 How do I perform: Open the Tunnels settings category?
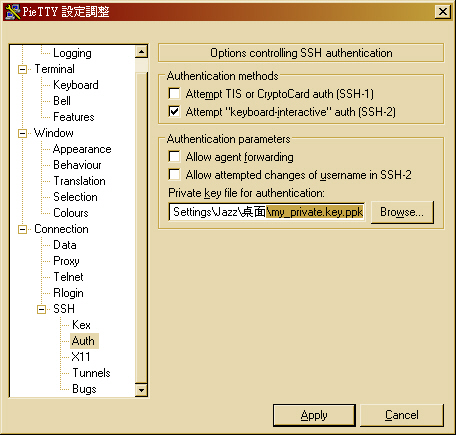(x=91, y=373)
